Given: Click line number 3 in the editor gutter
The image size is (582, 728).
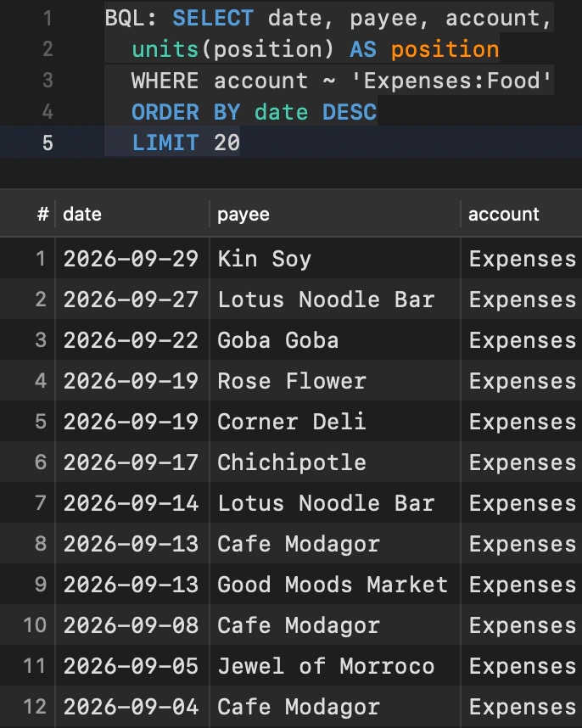Looking at the screenshot, I should (48, 81).
